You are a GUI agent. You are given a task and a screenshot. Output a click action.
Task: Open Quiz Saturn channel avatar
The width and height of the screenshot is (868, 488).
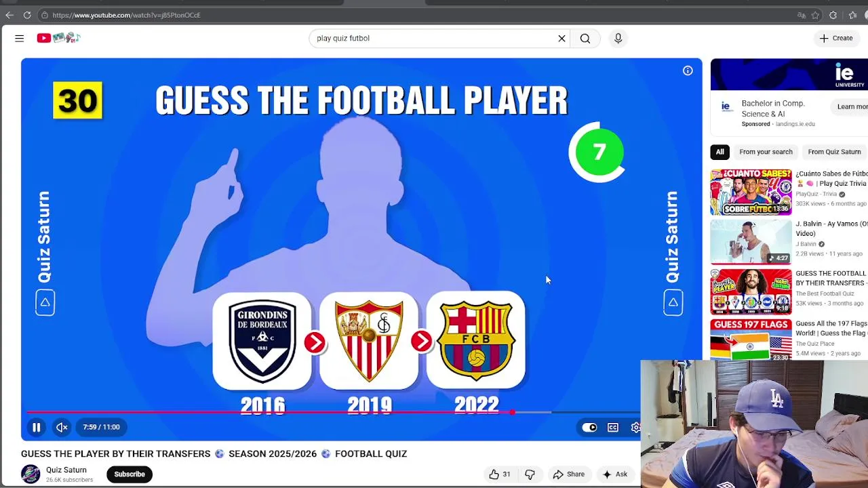tap(31, 474)
